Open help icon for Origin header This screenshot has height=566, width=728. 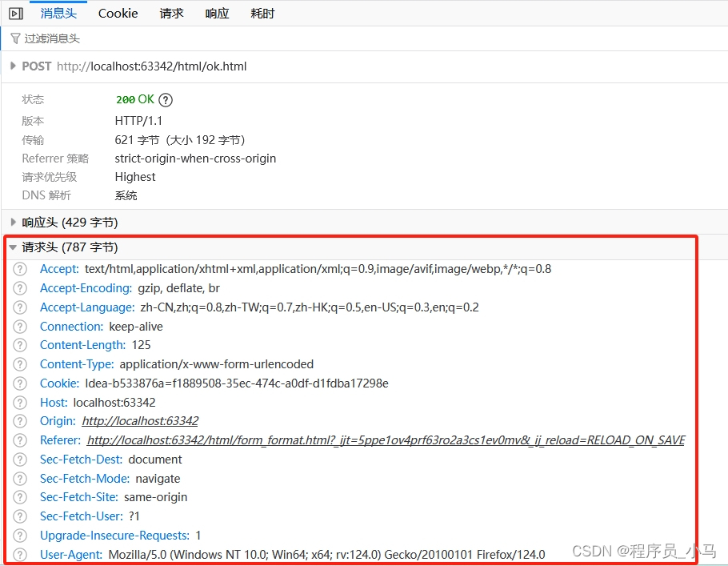click(20, 421)
